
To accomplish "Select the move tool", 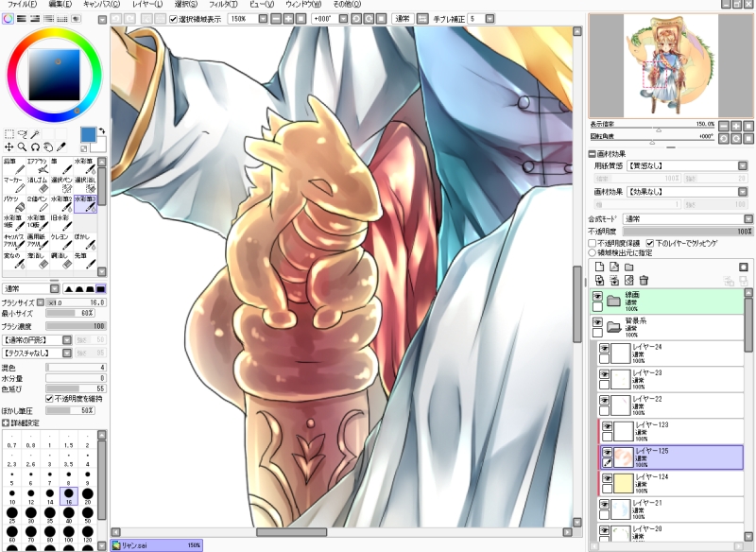I will 9,147.
